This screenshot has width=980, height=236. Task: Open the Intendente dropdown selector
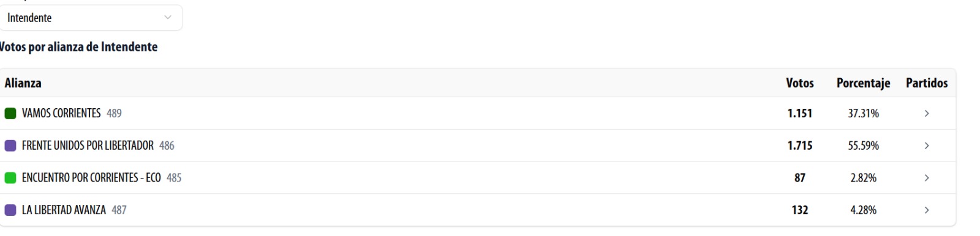(91, 18)
